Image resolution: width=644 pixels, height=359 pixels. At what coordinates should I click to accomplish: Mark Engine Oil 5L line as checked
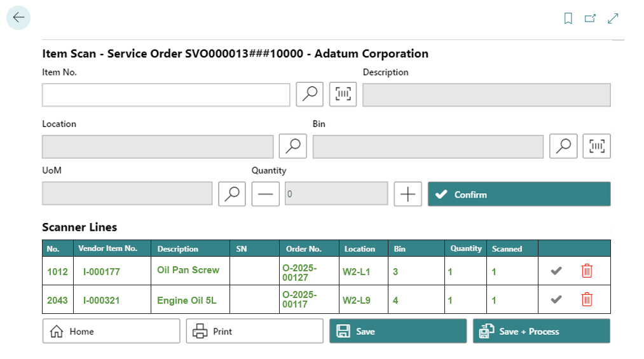(x=556, y=299)
